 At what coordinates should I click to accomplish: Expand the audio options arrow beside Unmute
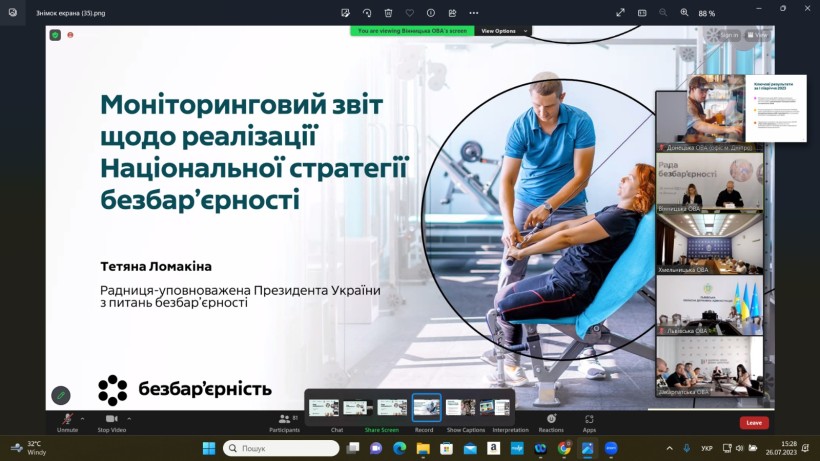click(x=82, y=419)
